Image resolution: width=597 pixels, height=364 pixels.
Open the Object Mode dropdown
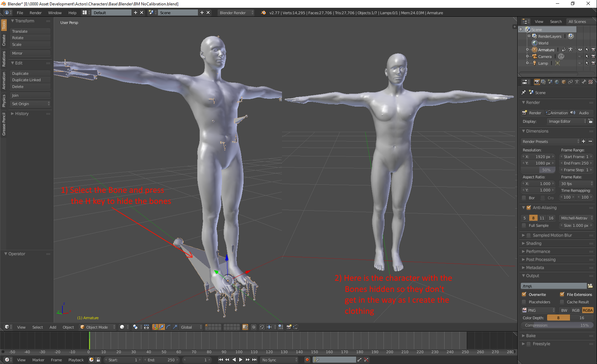(x=97, y=327)
